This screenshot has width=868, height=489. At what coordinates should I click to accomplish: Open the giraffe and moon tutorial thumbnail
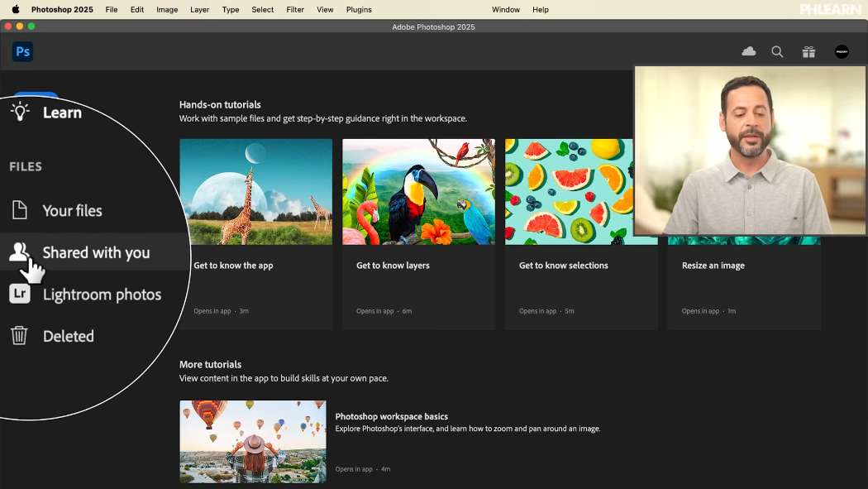(x=255, y=192)
